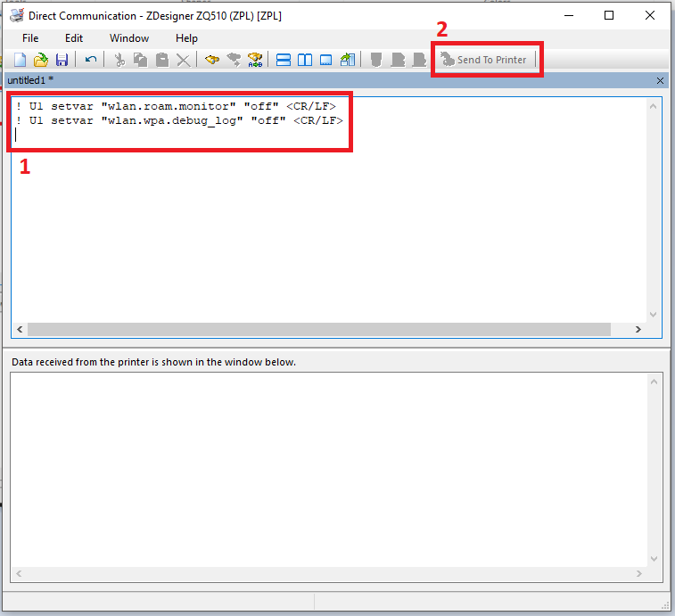Click the editor's horizontal scrollbar thumb
The height and width of the screenshot is (616, 675).
(x=319, y=329)
